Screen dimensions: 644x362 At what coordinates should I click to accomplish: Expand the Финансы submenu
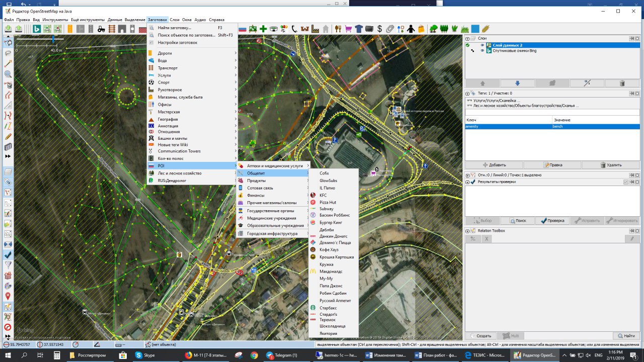[273, 195]
